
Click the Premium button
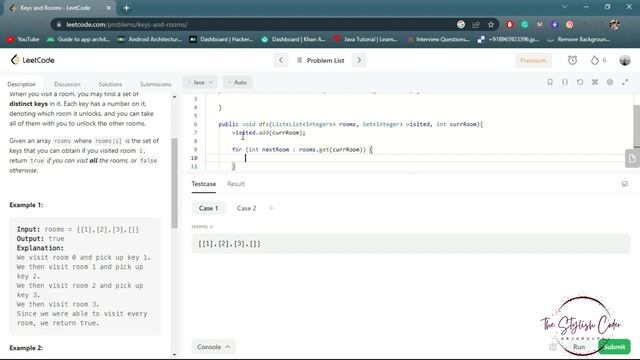pos(533,60)
